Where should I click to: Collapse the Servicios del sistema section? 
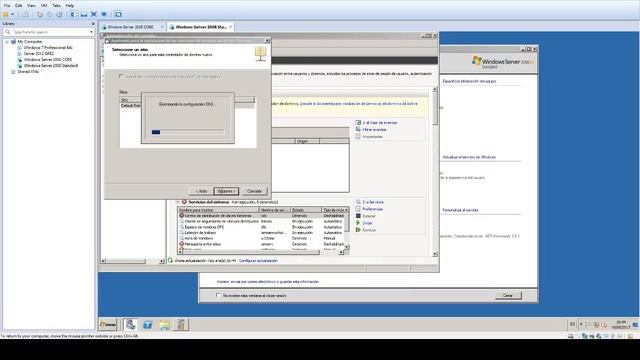click(x=178, y=202)
